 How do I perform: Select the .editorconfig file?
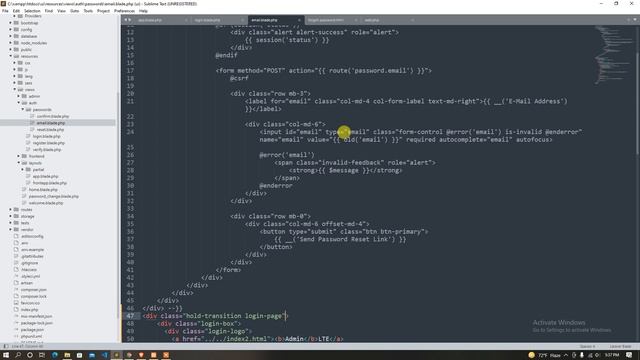coord(32,236)
